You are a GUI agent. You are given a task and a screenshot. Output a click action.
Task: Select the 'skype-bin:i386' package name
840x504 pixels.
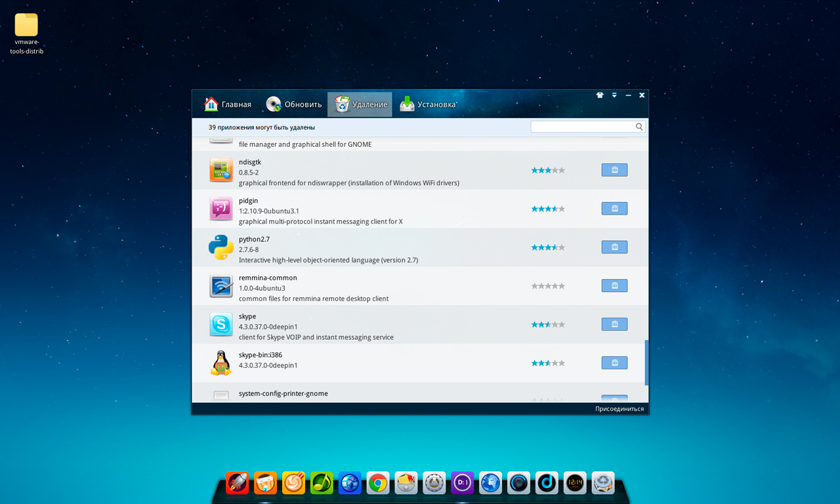pyautogui.click(x=261, y=355)
